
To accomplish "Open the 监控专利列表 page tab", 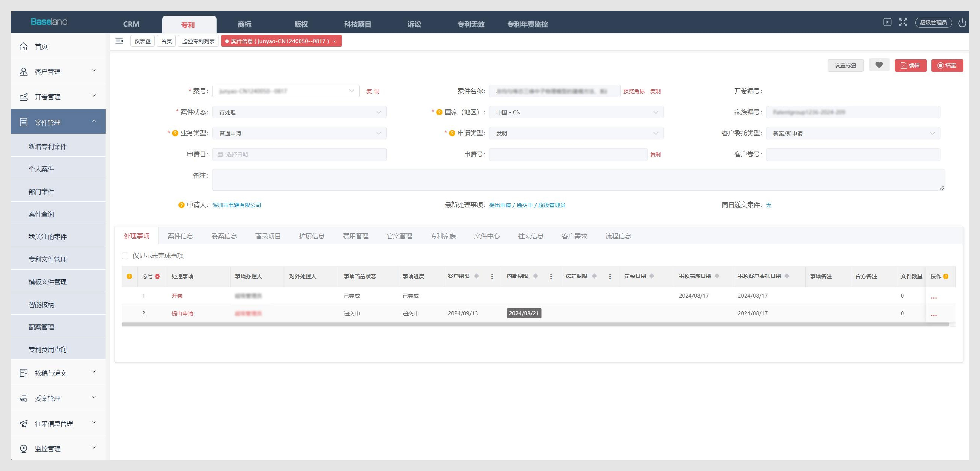I will (x=198, y=41).
